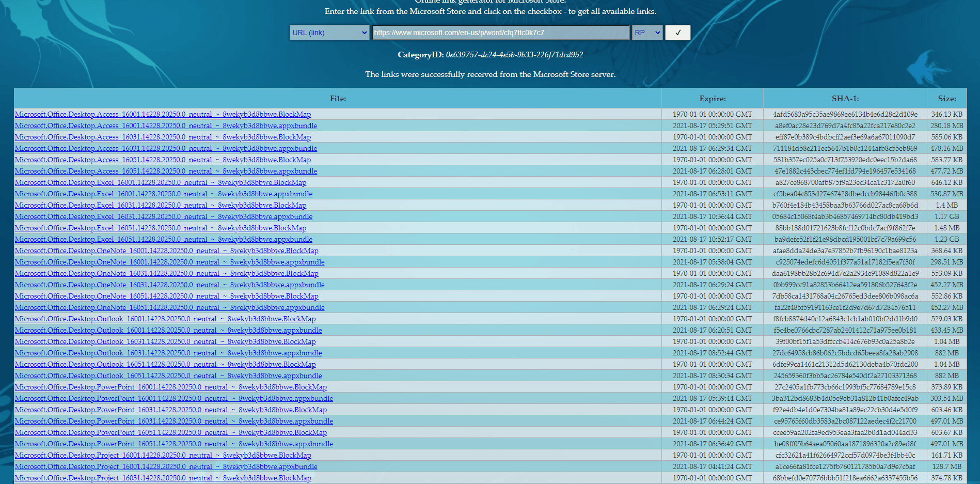Select expire cell 2021-08-17 05:29:51 GMT
The width and height of the screenshot is (980, 484).
(x=713, y=126)
